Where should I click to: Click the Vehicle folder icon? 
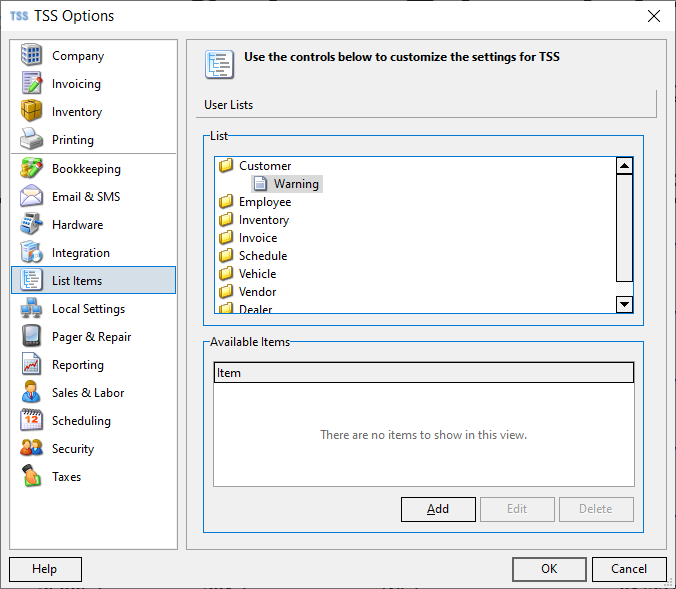pos(226,273)
